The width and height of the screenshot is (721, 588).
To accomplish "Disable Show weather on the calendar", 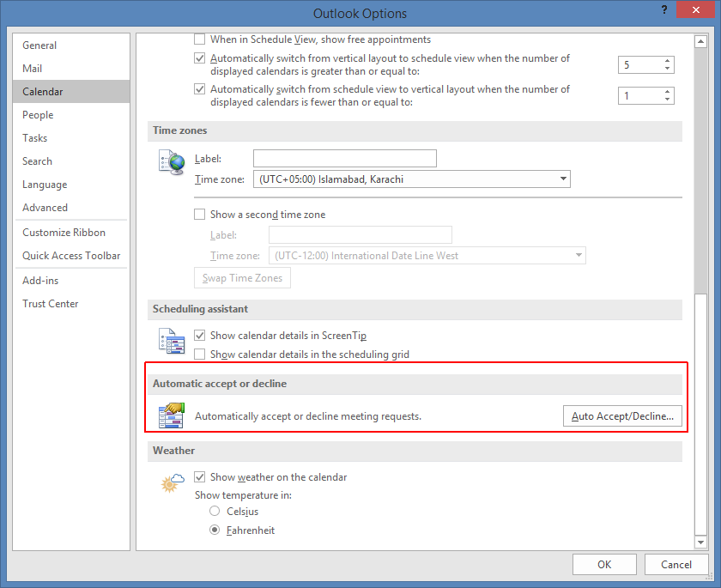I will 199,476.
